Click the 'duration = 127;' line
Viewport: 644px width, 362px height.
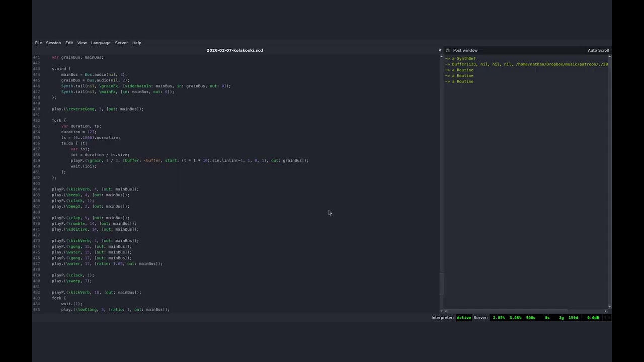pyautogui.click(x=78, y=132)
